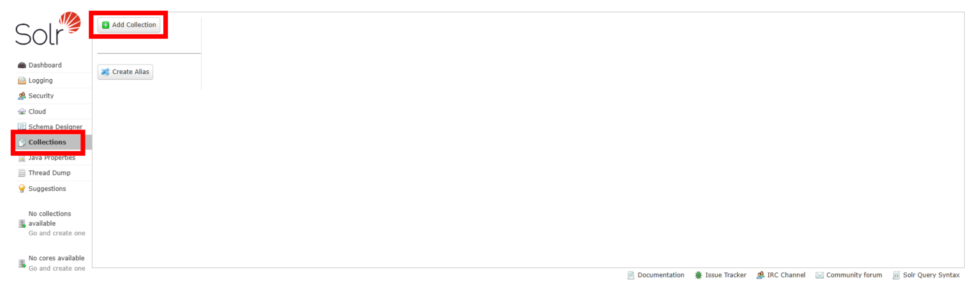Click the Suggestions lightbulb icon

pos(22,189)
